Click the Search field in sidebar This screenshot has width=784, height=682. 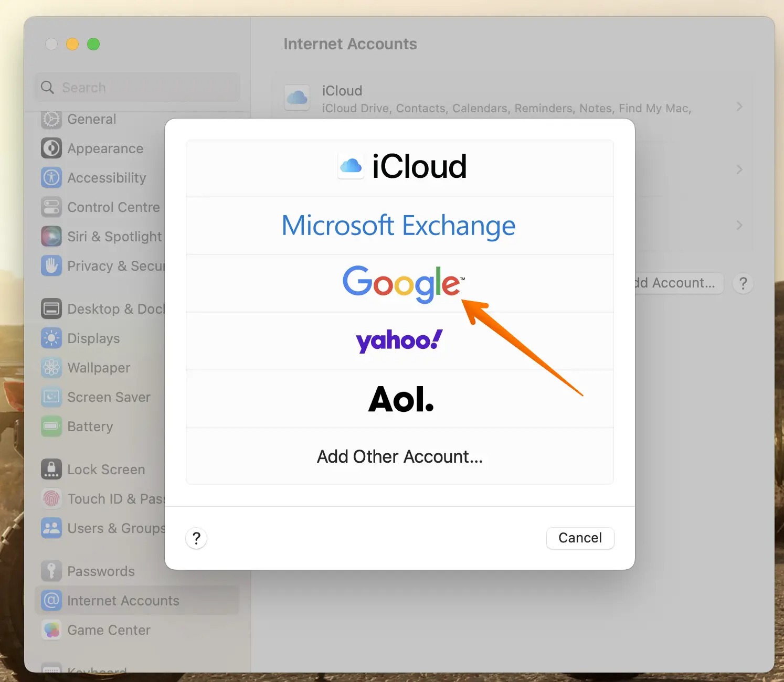click(137, 88)
